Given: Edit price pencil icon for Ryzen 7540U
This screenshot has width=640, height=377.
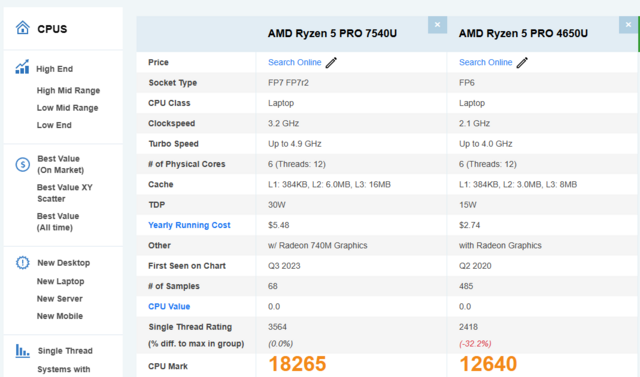Looking at the screenshot, I should [x=331, y=62].
